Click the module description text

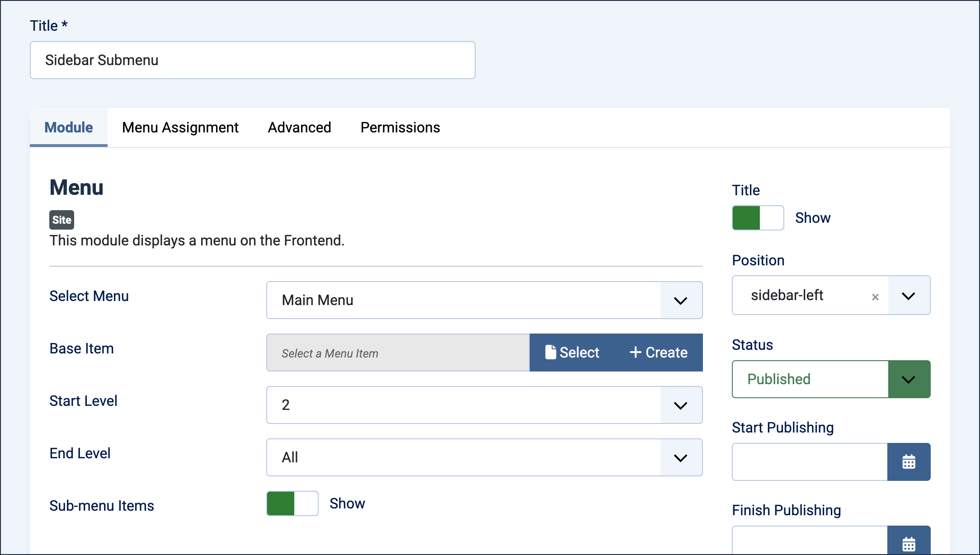197,240
